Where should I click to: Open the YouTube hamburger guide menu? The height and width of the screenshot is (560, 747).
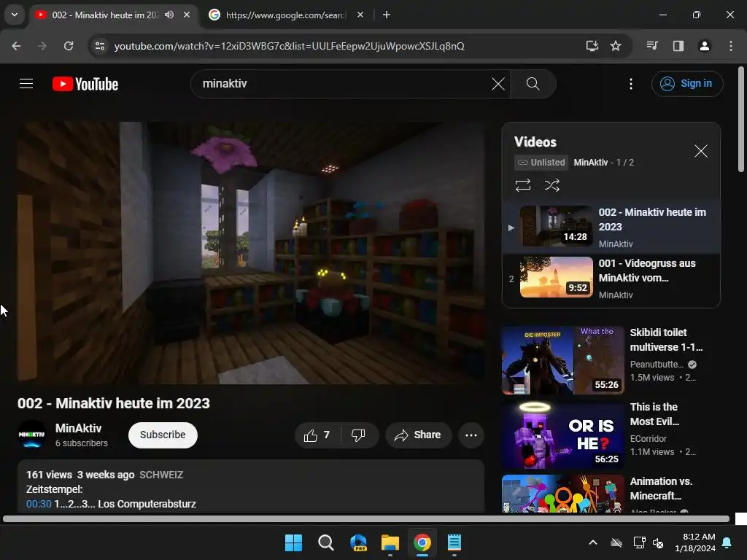point(26,84)
